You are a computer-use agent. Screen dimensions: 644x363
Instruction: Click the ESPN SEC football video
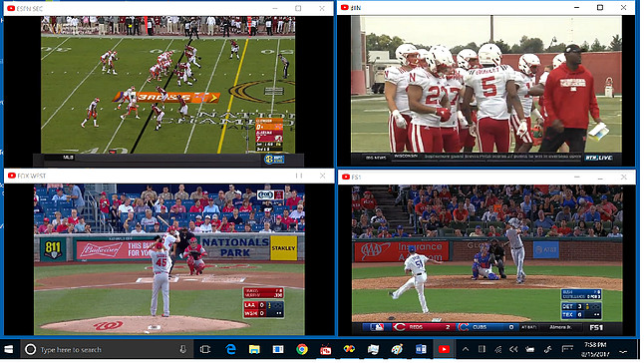pyautogui.click(x=167, y=85)
